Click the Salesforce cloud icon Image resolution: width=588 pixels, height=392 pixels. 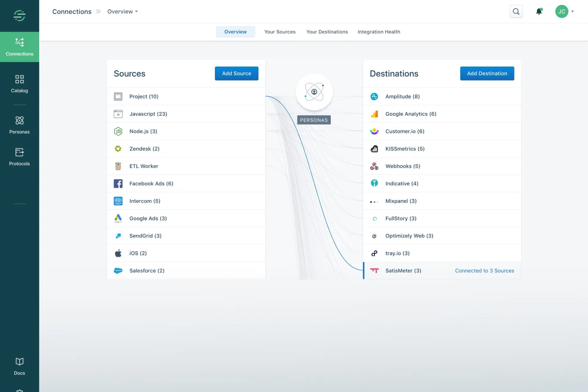tap(118, 271)
